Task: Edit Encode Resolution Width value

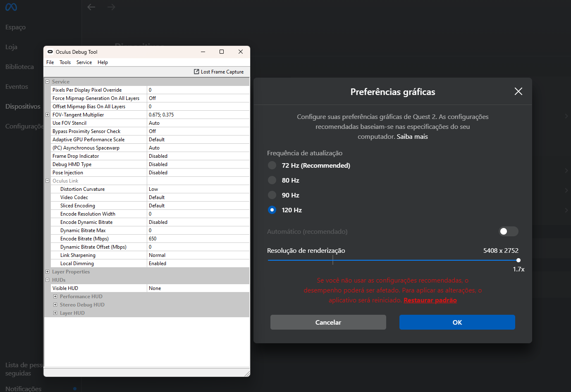Action: 198,214
